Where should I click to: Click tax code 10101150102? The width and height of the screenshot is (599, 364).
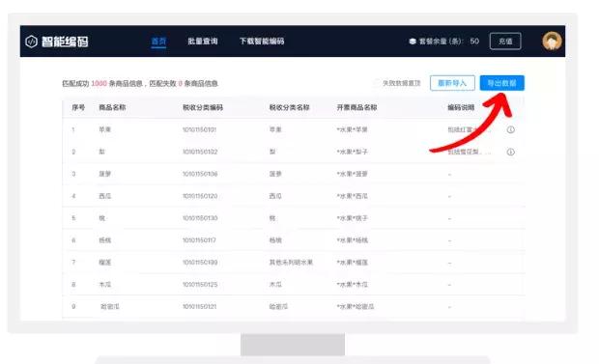[x=200, y=152]
